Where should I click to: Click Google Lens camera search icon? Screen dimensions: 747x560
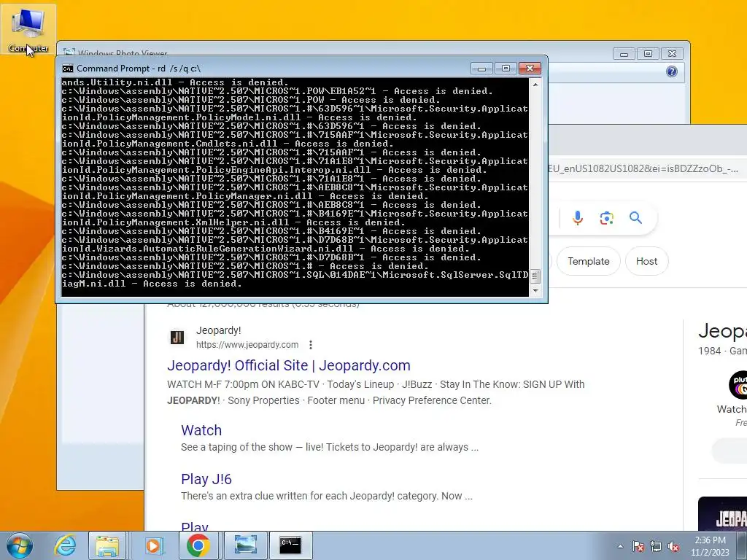[x=606, y=218]
